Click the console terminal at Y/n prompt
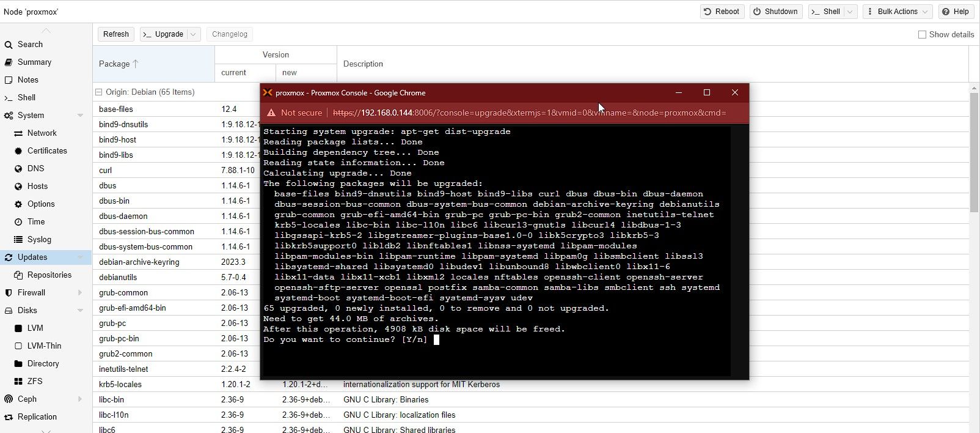This screenshot has height=433, width=980. point(436,339)
